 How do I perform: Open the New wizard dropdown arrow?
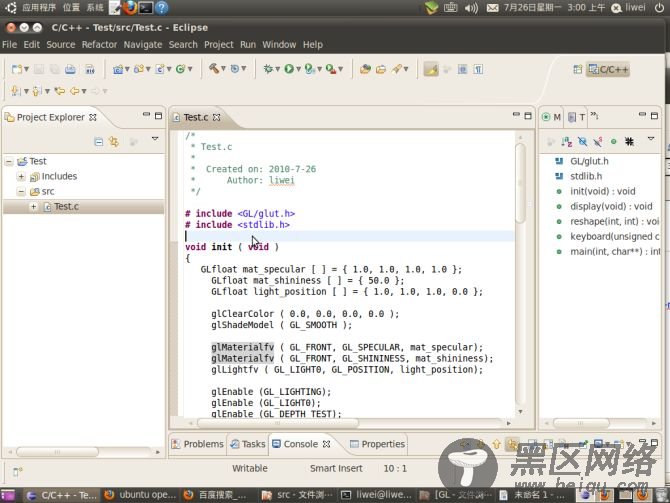click(x=26, y=69)
